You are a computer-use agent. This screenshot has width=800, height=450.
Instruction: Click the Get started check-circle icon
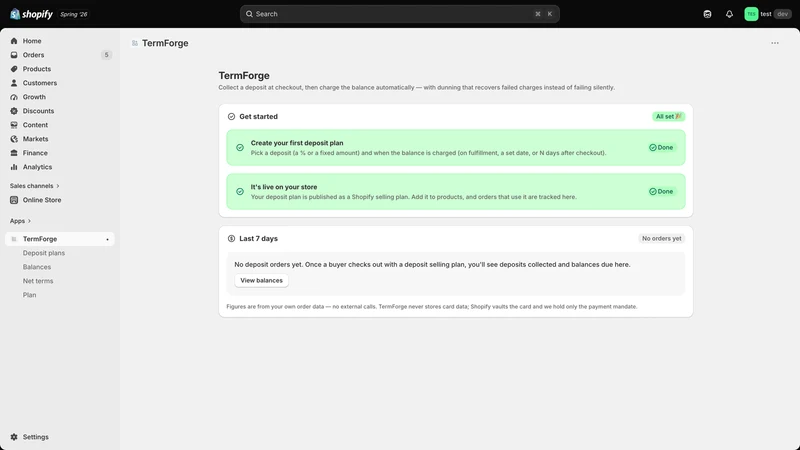[x=231, y=116]
